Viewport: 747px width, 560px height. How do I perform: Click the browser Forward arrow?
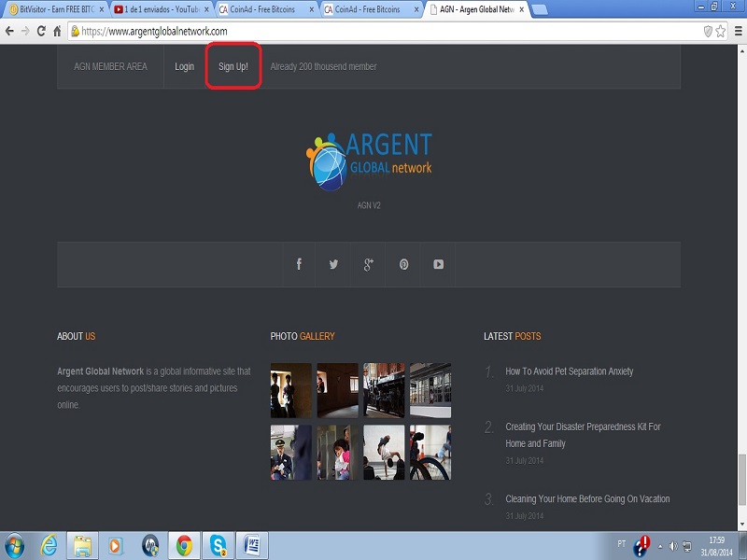pos(25,32)
